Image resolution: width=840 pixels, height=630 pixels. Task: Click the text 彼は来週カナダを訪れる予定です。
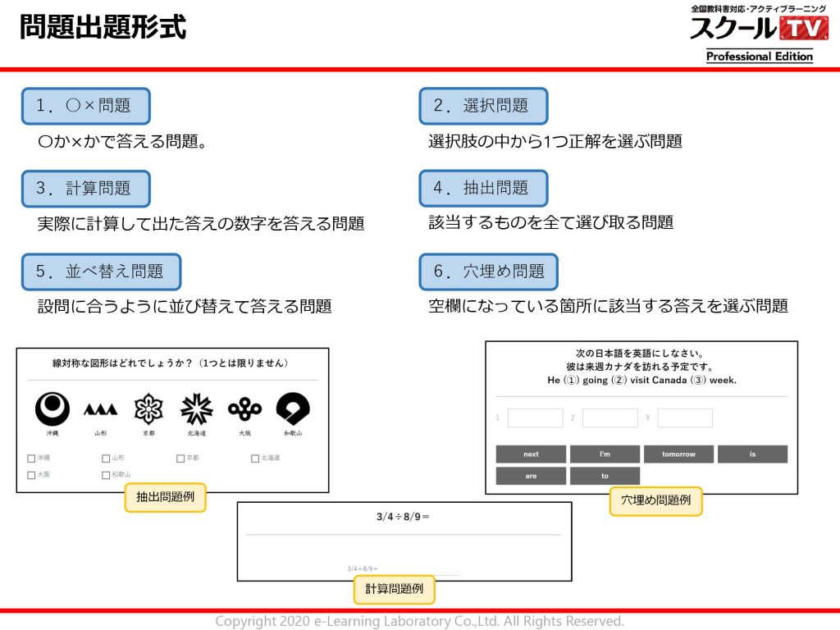coord(641,367)
